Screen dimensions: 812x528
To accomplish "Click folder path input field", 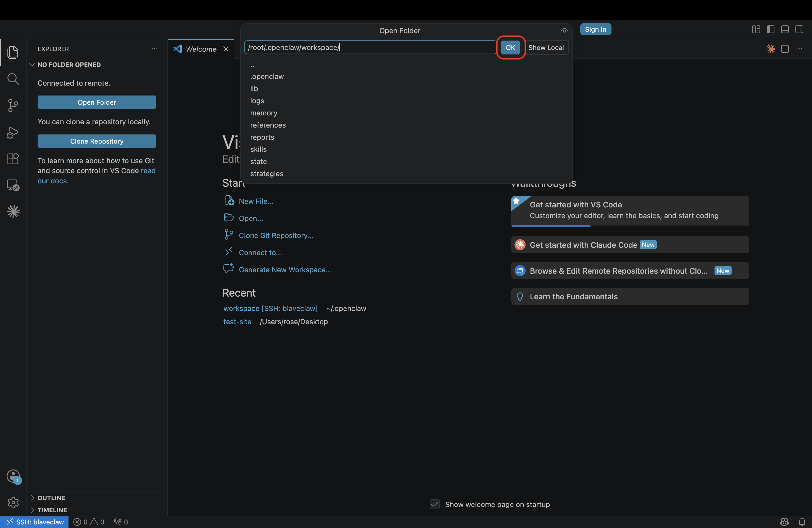I will coord(370,47).
